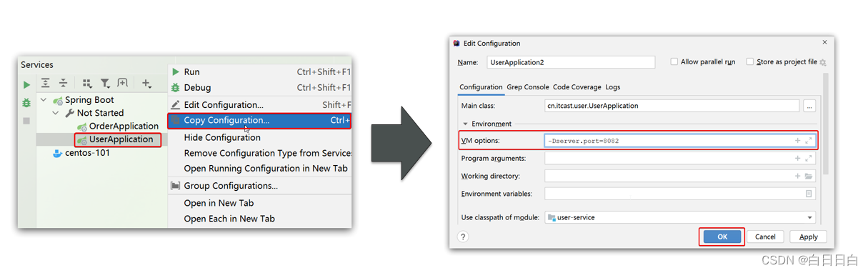Click the Docker whale icon beside centos-101

58,153
